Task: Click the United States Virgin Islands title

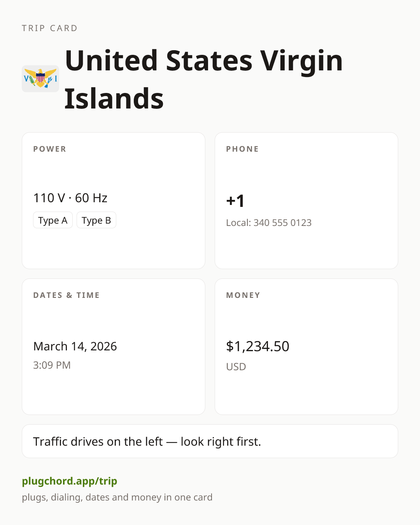Action: [203, 79]
